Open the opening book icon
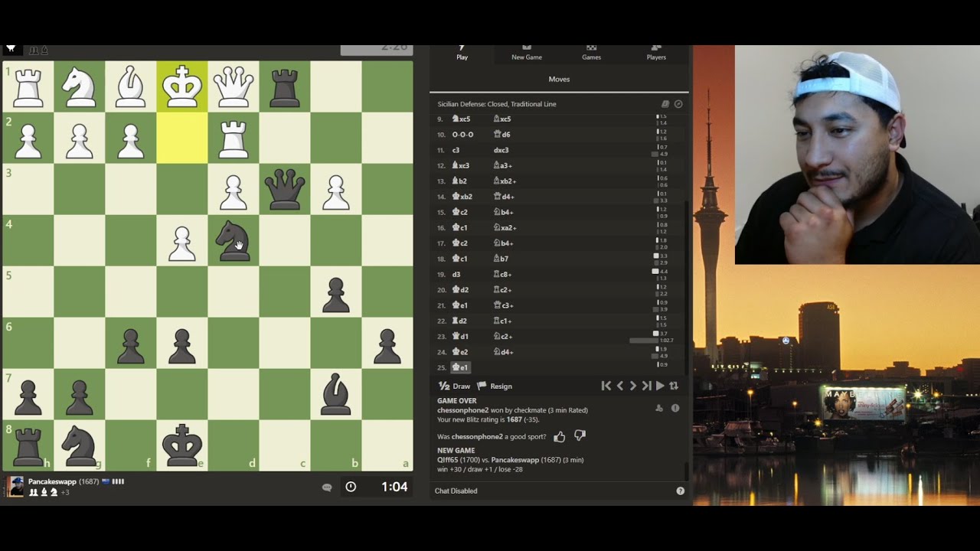This screenshot has width=980, height=551. point(665,104)
